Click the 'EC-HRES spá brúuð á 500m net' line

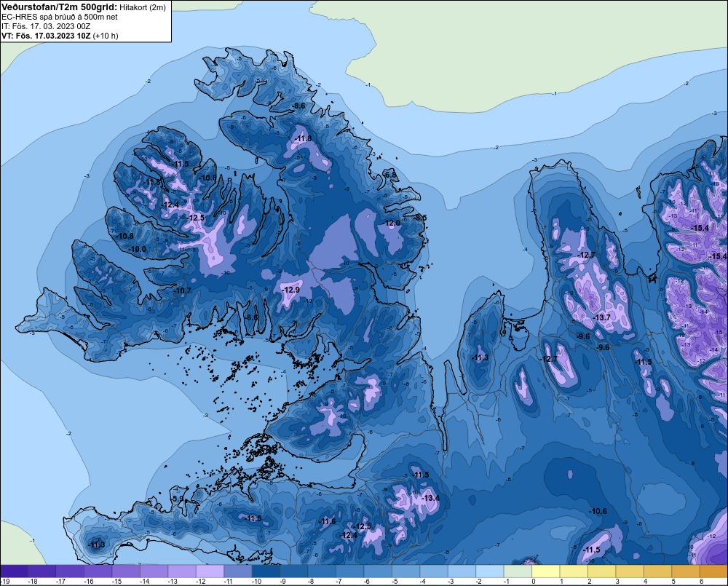click(x=60, y=17)
